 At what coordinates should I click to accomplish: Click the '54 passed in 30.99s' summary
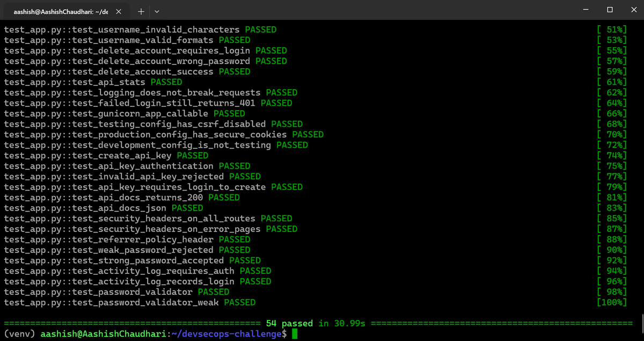pos(316,323)
